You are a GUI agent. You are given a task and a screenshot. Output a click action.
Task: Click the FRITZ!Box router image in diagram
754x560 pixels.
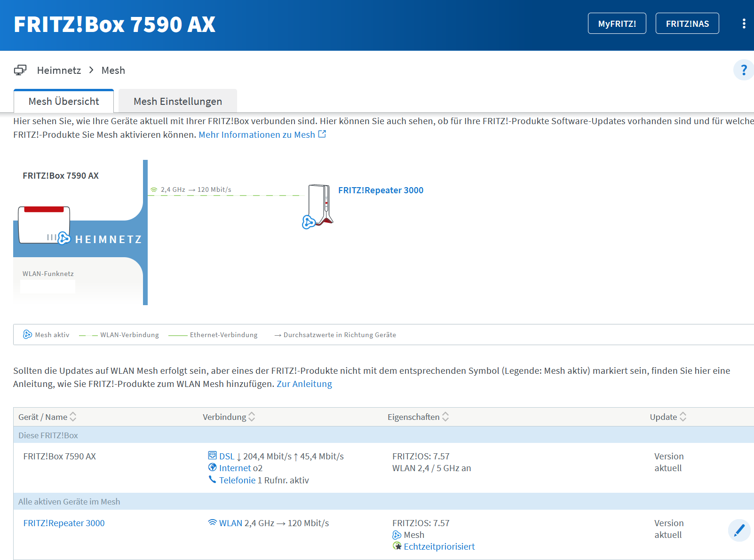pyautogui.click(x=44, y=225)
